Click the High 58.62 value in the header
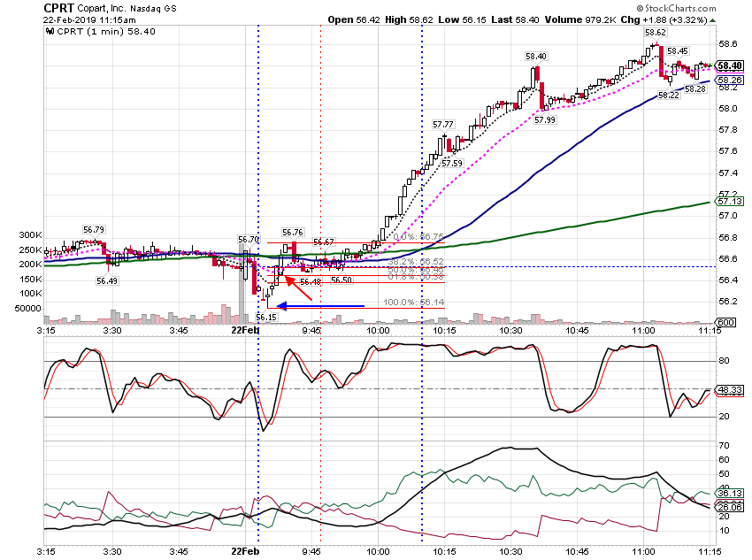 [x=409, y=19]
